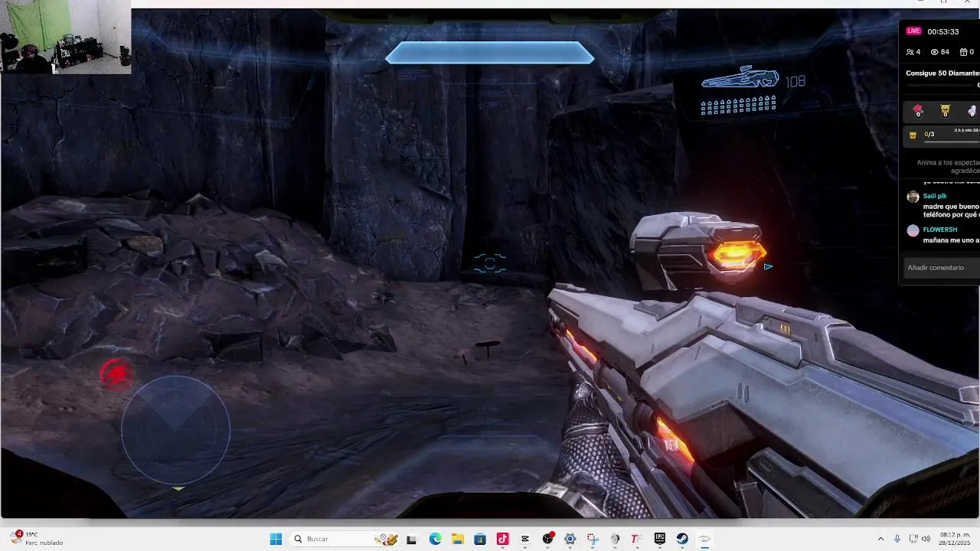The height and width of the screenshot is (551, 980).
Task: Click the crosshair reticle in the game
Action: click(490, 264)
